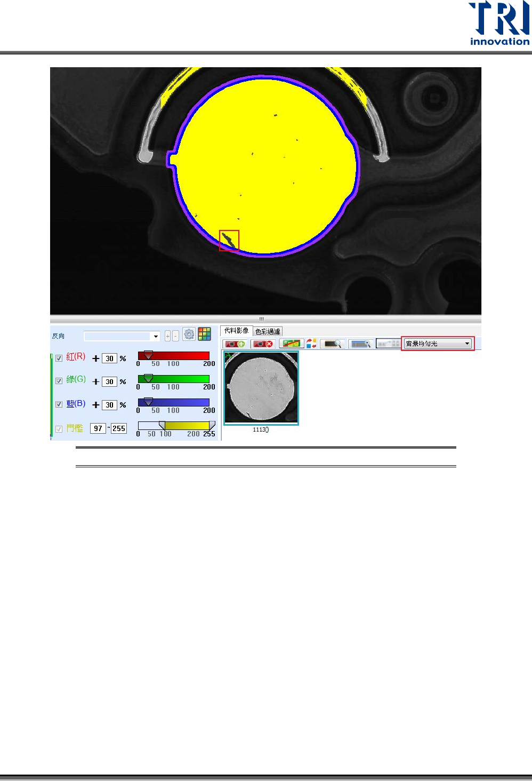This screenshot has width=532, height=781.
Task: Click the add image icon with green plus
Action: (235, 344)
